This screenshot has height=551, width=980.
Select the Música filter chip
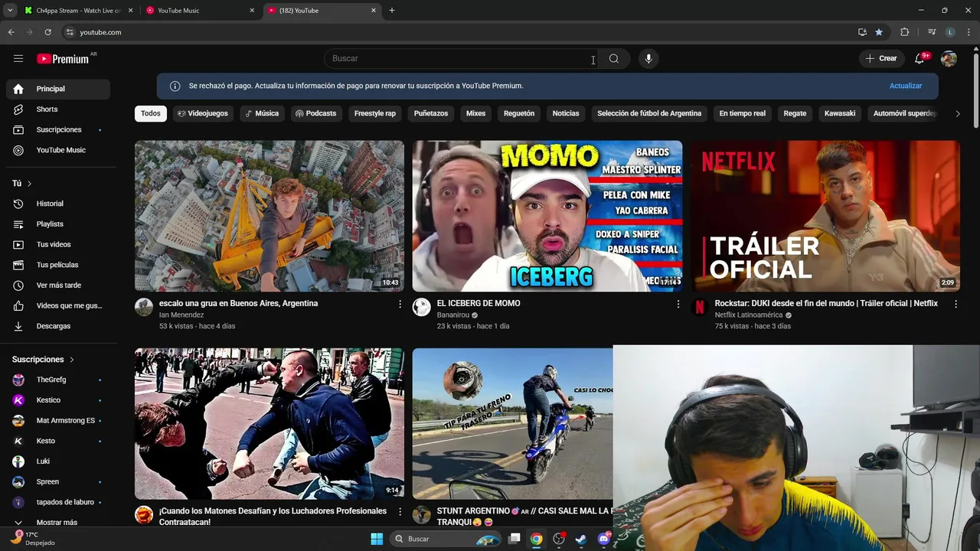tap(262, 113)
